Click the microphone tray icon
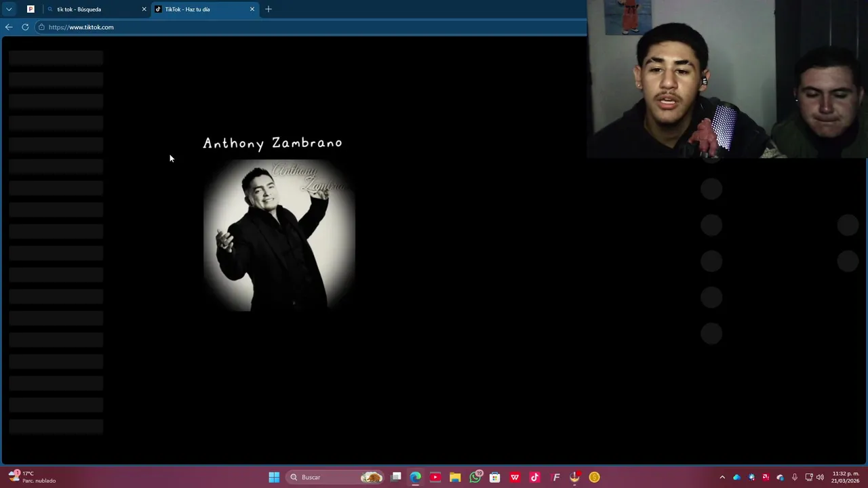 [795, 477]
